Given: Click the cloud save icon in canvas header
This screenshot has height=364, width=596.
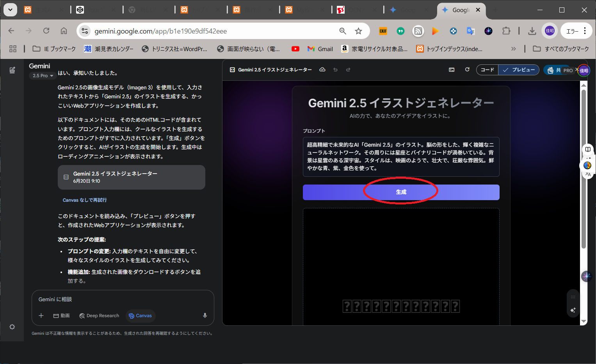Looking at the screenshot, I should [x=322, y=70].
